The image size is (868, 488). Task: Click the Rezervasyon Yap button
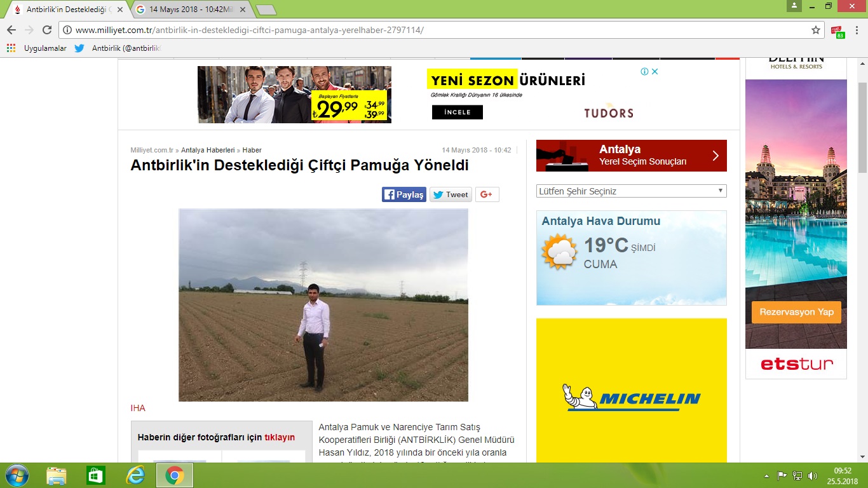point(796,312)
